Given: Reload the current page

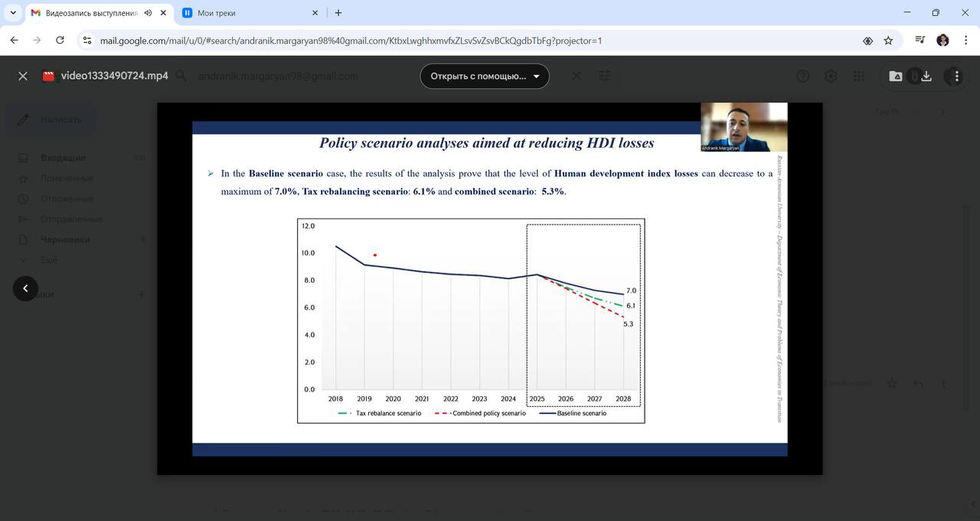Looking at the screenshot, I should pyautogui.click(x=60, y=41).
